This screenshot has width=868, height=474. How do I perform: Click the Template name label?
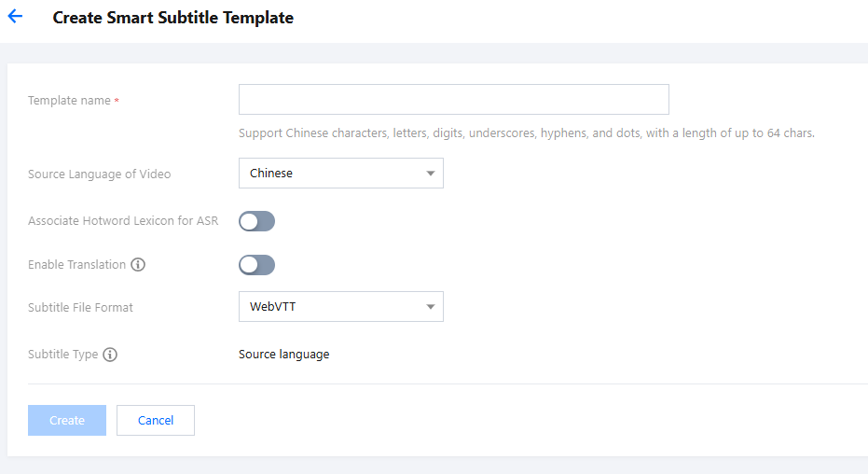click(69, 101)
